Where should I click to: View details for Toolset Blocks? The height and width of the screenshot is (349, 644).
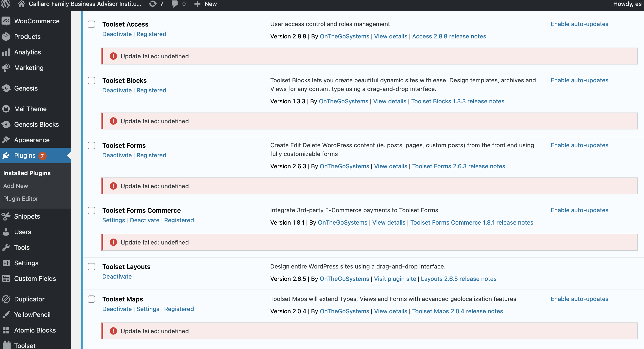[x=389, y=101]
